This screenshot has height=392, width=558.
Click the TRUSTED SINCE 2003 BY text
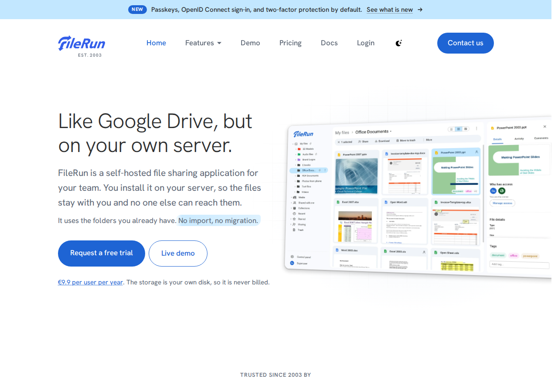[x=276, y=375]
